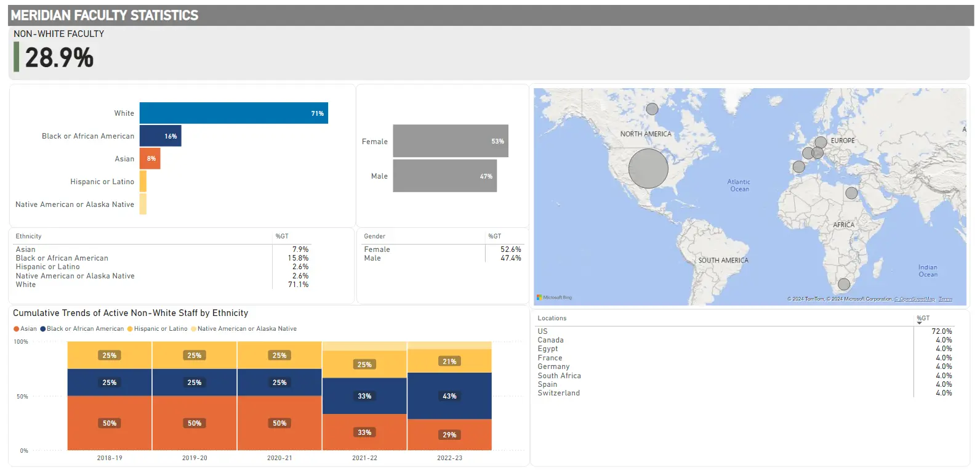This screenshot has height=470, width=980.
Task: Select the Germany row in Locations table
Action: coord(745,367)
